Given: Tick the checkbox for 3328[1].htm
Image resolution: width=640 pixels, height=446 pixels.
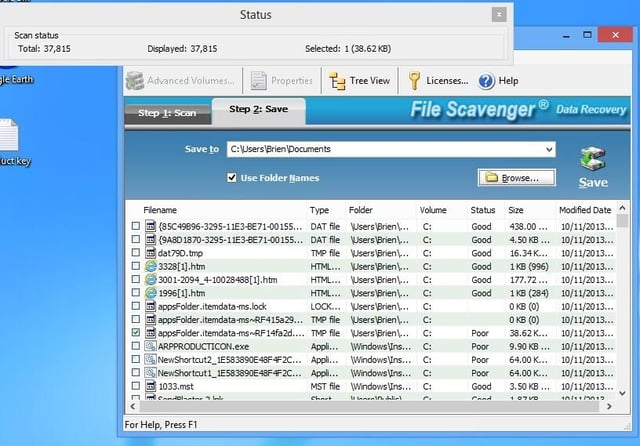Looking at the screenshot, I should coord(136,266).
